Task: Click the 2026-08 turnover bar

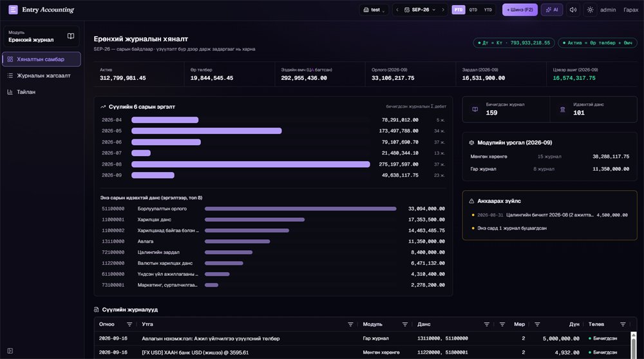Action: pyautogui.click(x=251, y=164)
